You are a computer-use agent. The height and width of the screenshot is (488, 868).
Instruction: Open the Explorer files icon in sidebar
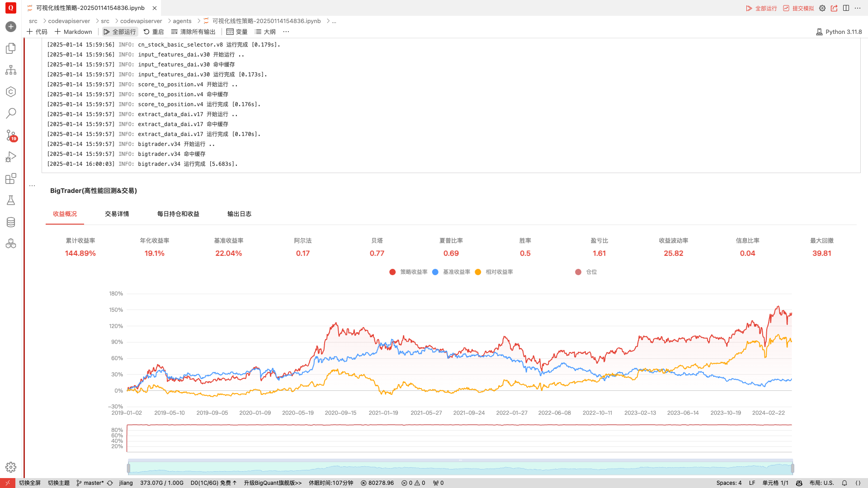click(11, 48)
